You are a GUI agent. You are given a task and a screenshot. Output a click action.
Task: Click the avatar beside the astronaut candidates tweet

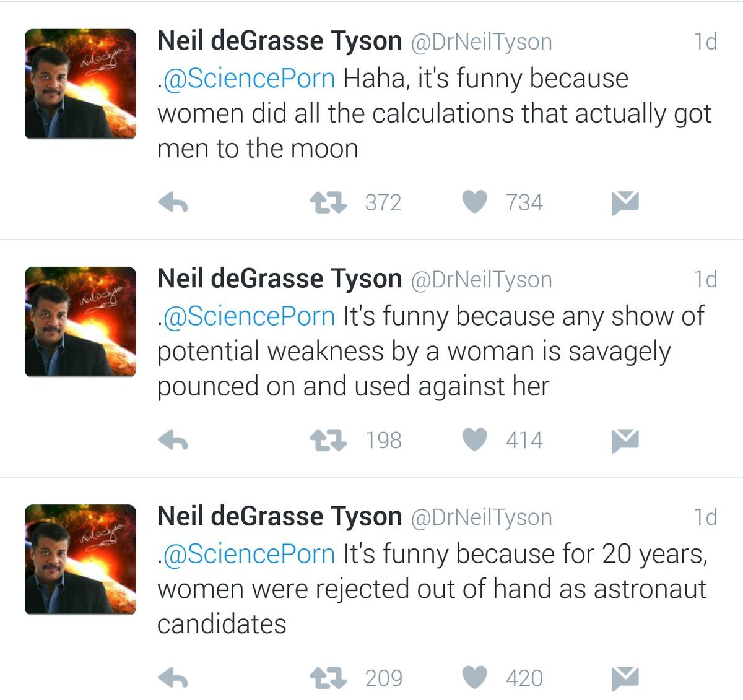point(80,559)
